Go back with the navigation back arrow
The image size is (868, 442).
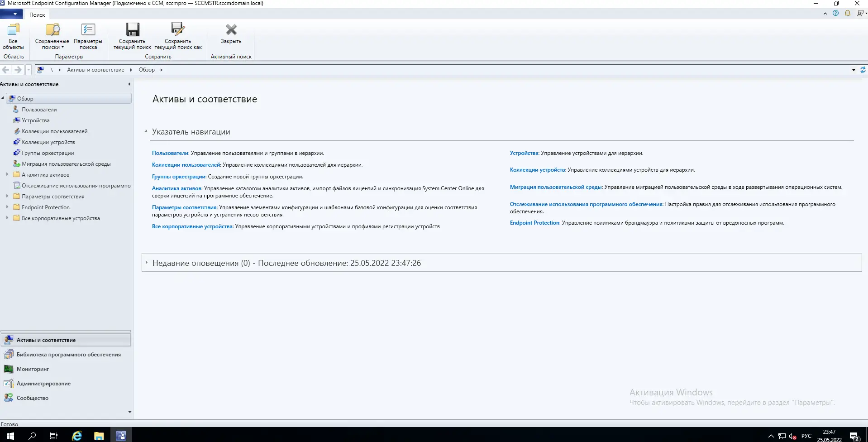[6, 70]
